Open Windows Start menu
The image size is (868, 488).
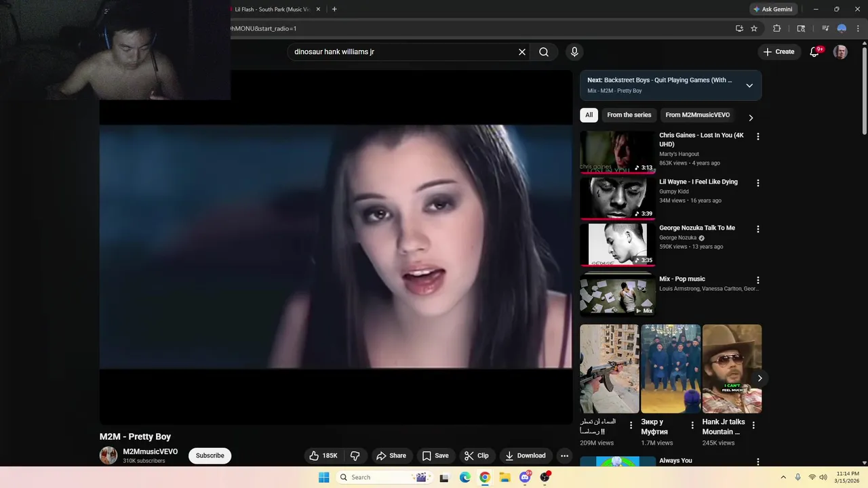324,477
